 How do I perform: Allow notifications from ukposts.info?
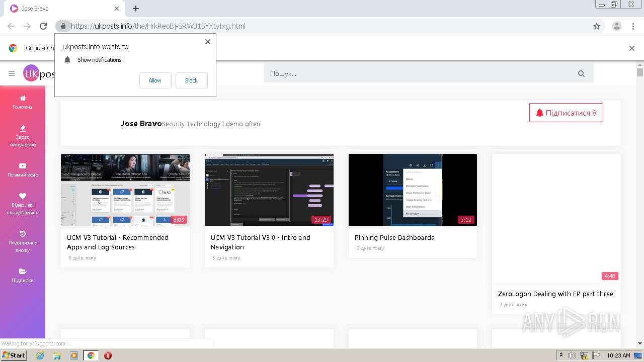coord(155,80)
